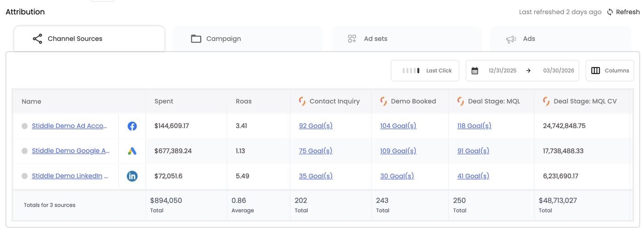The image size is (644, 231).
Task: Switch to the Ads tab
Action: coord(561,39)
